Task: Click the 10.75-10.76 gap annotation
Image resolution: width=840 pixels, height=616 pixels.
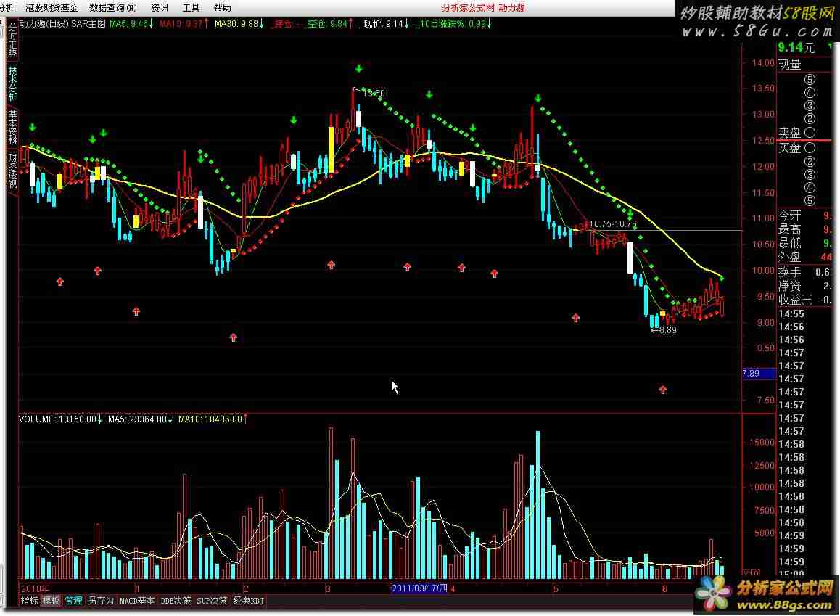Action: (x=613, y=224)
